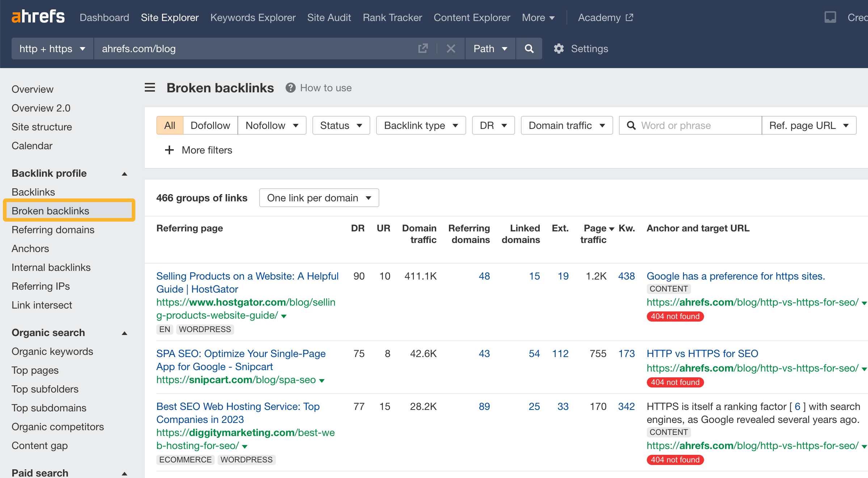The height and width of the screenshot is (478, 868).
Task: Expand the Status filter dropdown
Action: [x=339, y=125]
